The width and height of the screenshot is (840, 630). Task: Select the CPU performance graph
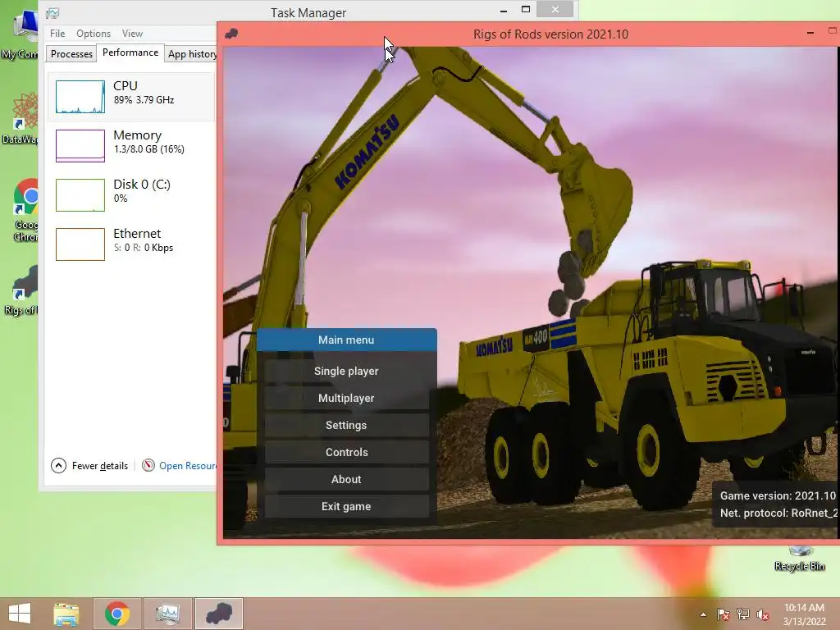tap(131, 97)
